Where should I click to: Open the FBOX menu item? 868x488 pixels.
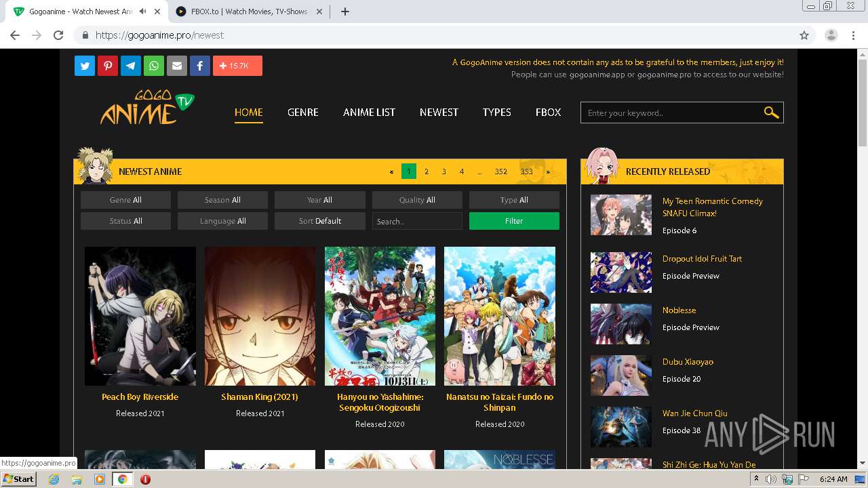click(548, 113)
